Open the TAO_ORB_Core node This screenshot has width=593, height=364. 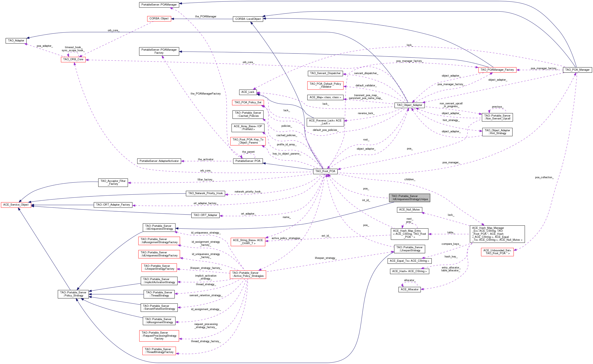click(x=73, y=59)
